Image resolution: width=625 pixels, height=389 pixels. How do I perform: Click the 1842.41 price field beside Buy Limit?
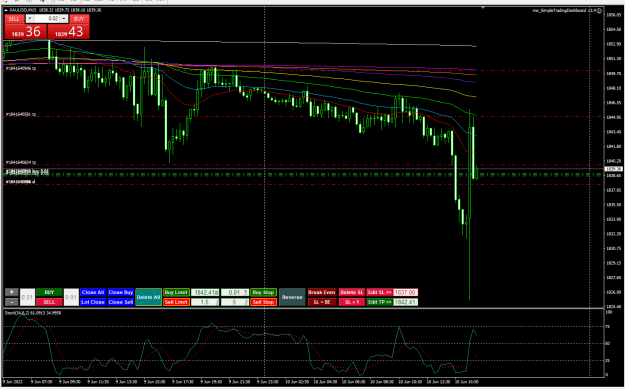pos(205,292)
